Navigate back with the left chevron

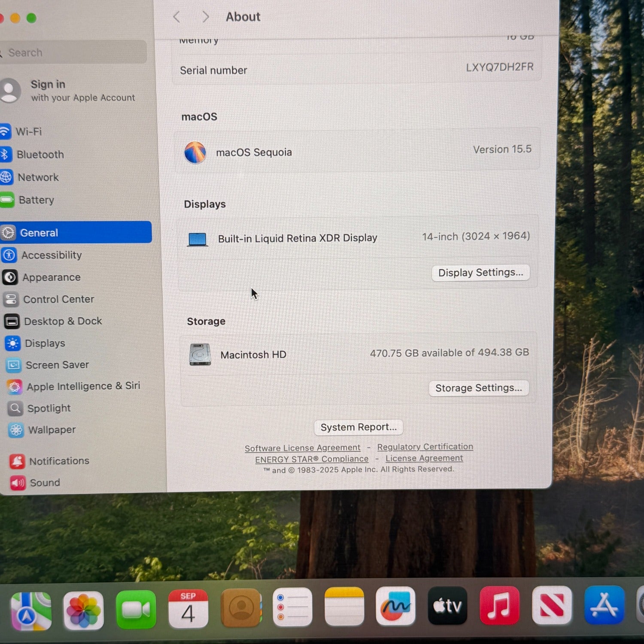tap(176, 17)
